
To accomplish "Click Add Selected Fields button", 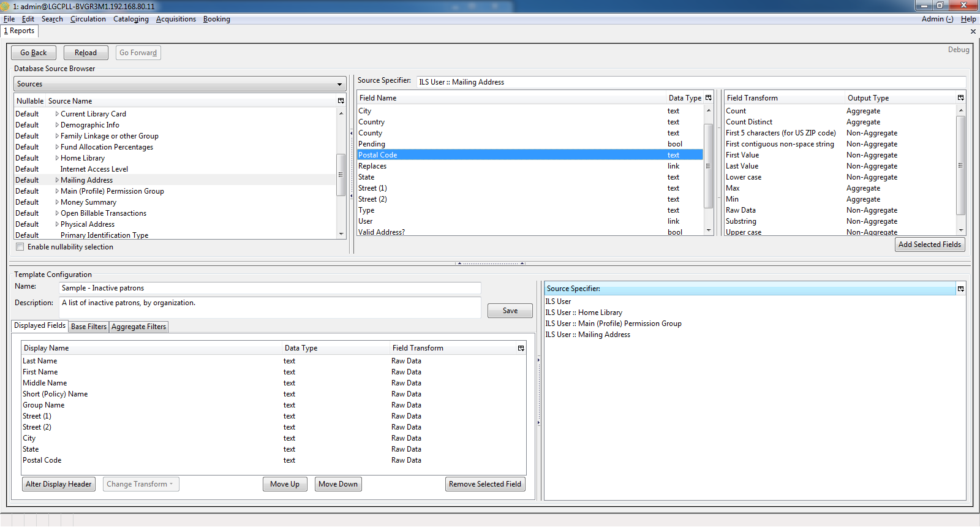I will pyautogui.click(x=929, y=245).
